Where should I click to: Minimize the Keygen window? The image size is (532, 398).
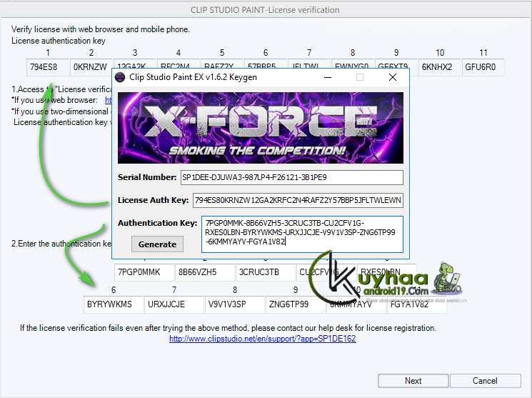tap(328, 77)
